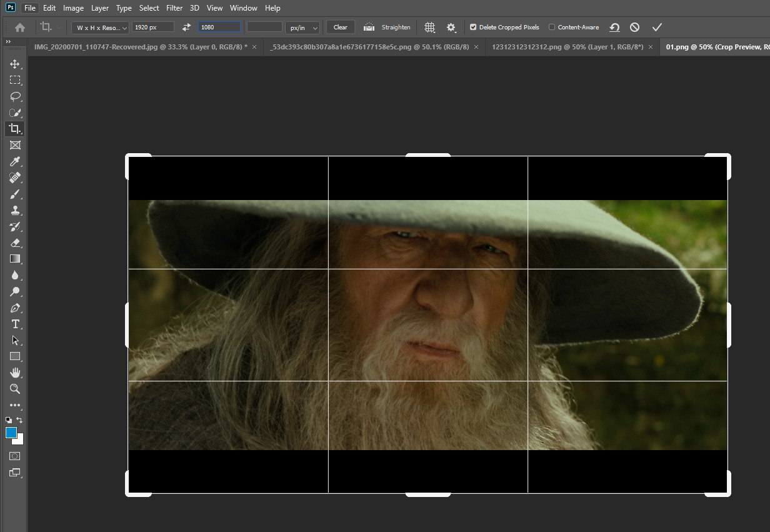Viewport: 770px width, 532px height.
Task: Commit the crop with the checkmark
Action: [x=656, y=28]
